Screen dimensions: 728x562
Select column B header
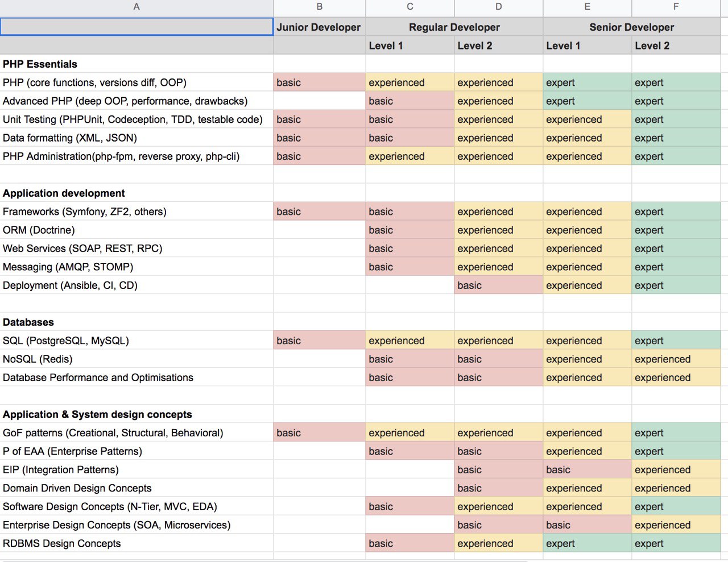click(320, 7)
